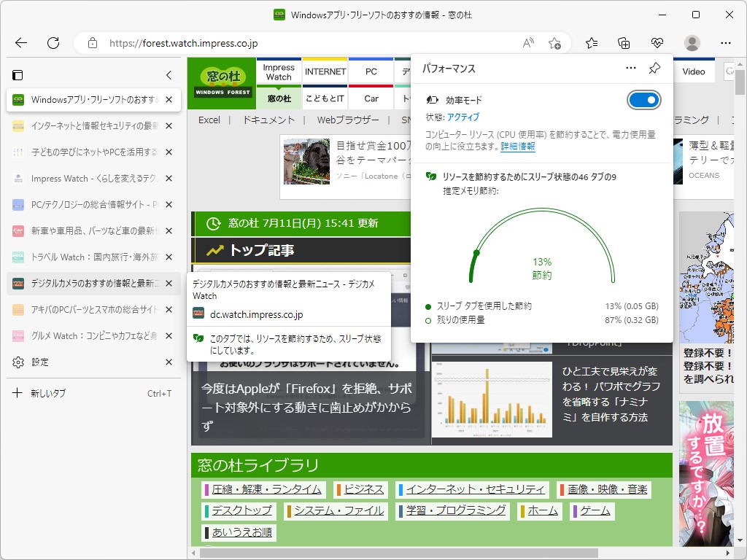The width and height of the screenshot is (747, 560).
Task: Turn off the 効率モード toggle
Action: point(643,101)
